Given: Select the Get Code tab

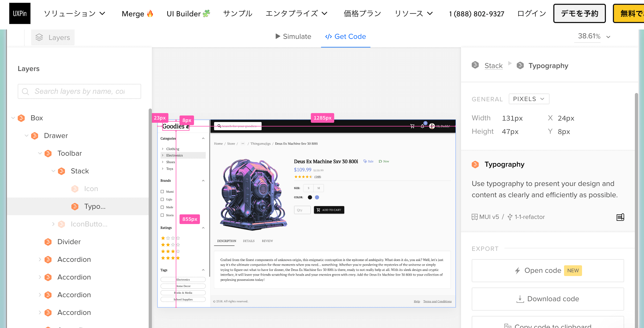Looking at the screenshot, I should point(346,36).
